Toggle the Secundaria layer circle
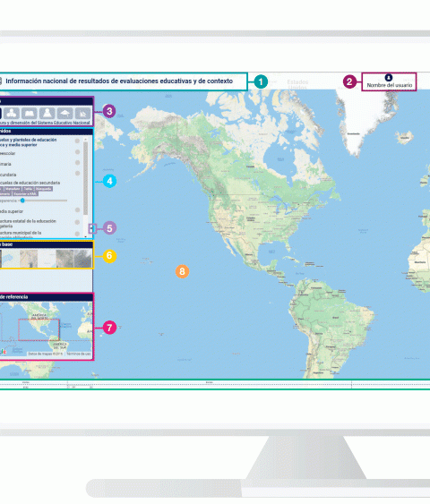This screenshot has height=504, width=430. pyautogui.click(x=77, y=174)
